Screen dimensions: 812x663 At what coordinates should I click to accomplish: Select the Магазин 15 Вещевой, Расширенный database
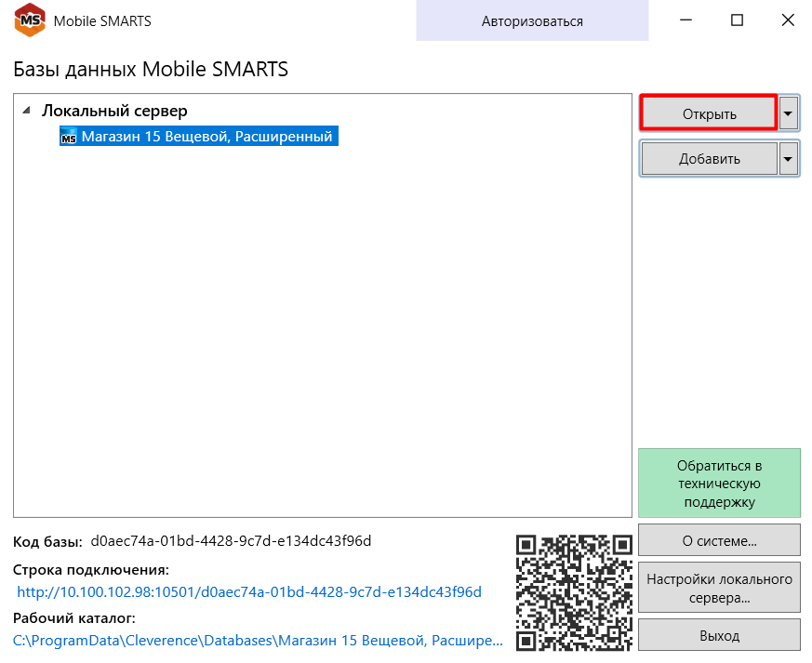[x=206, y=137]
